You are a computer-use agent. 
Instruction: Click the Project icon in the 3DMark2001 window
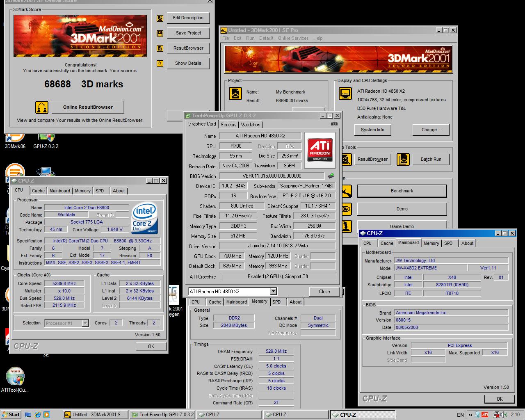235,93
